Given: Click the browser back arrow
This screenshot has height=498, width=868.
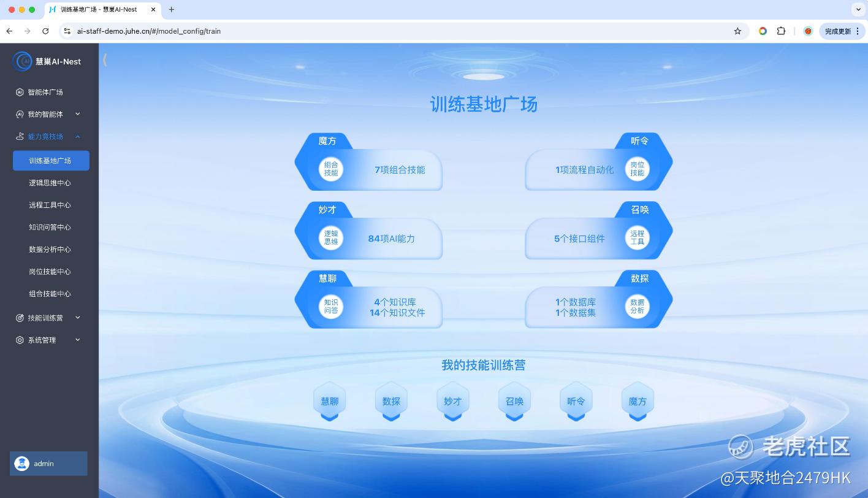Looking at the screenshot, I should coord(9,31).
